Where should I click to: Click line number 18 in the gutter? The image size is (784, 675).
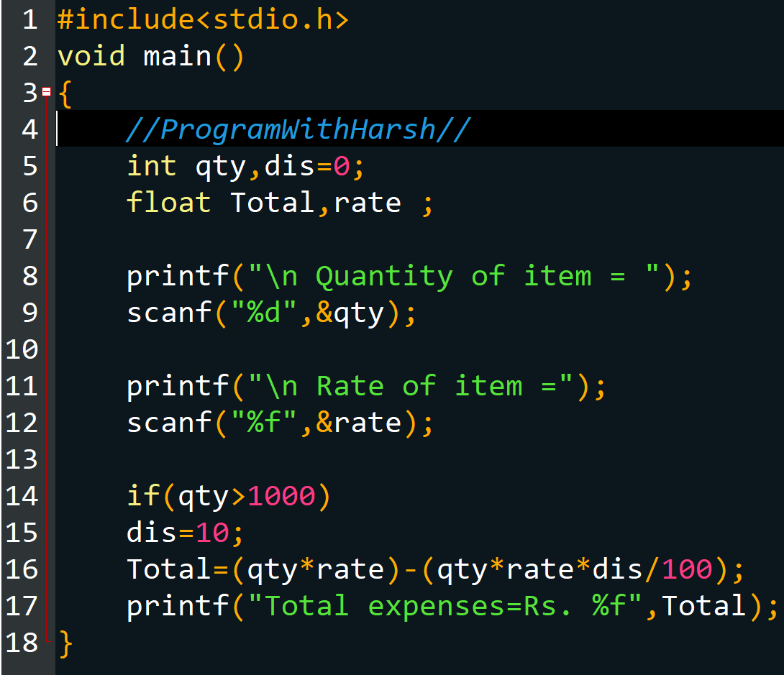tap(22, 643)
